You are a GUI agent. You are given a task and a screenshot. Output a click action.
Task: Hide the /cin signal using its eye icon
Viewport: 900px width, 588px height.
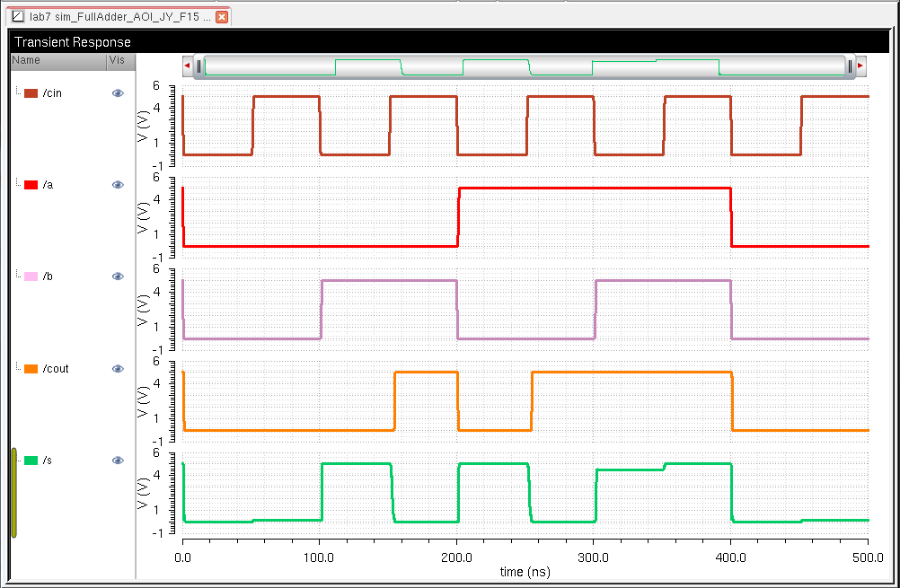tap(118, 93)
